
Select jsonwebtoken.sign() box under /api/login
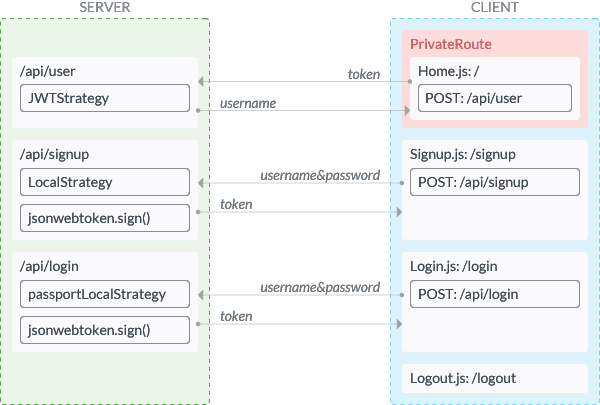(x=105, y=330)
